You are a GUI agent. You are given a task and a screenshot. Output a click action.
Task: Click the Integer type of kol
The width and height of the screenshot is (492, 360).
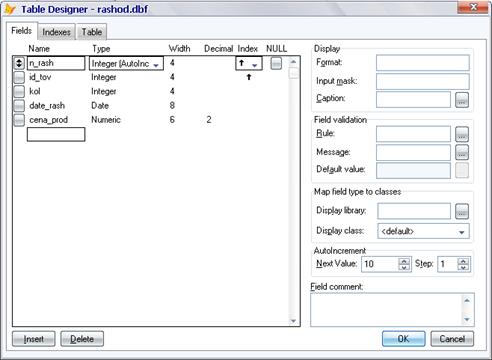(104, 91)
